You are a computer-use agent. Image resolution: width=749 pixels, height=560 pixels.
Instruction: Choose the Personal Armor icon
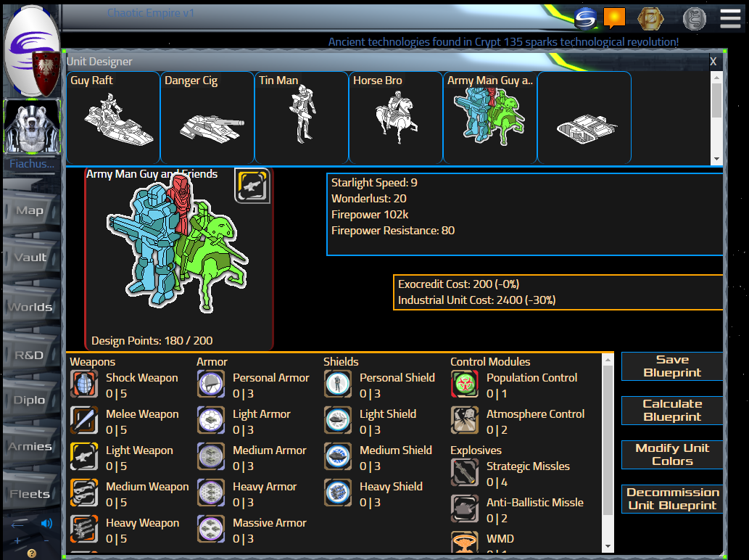[211, 384]
